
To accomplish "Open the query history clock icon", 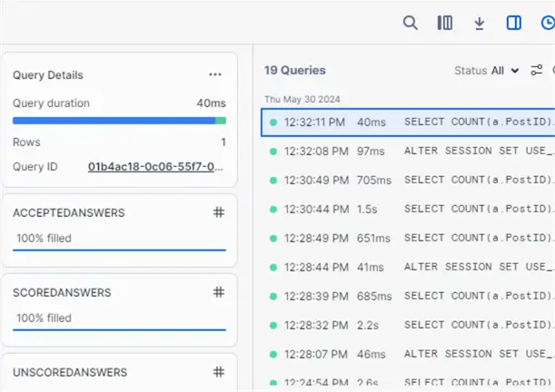I will tap(548, 23).
